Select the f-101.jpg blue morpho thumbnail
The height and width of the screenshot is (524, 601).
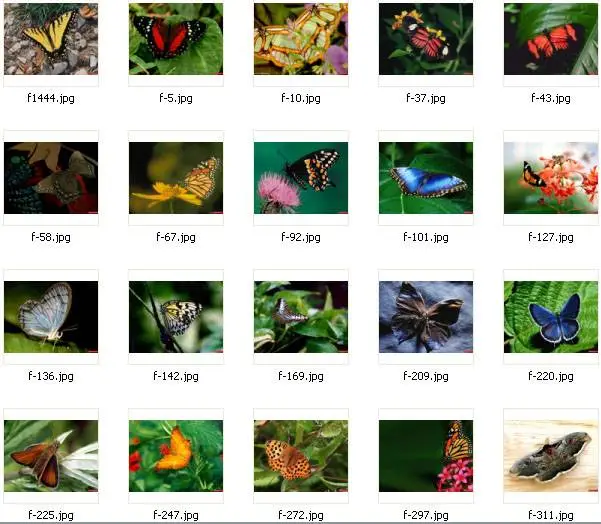[x=426, y=178]
